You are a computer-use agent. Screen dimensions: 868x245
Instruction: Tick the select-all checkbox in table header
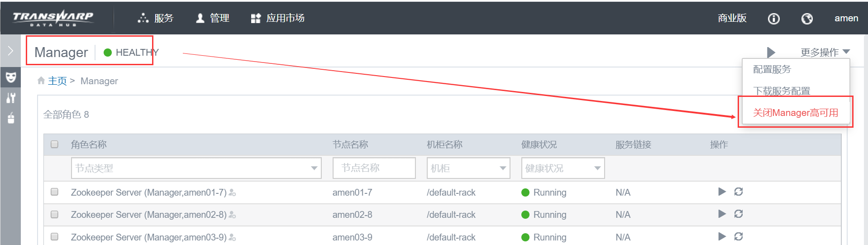point(55,144)
